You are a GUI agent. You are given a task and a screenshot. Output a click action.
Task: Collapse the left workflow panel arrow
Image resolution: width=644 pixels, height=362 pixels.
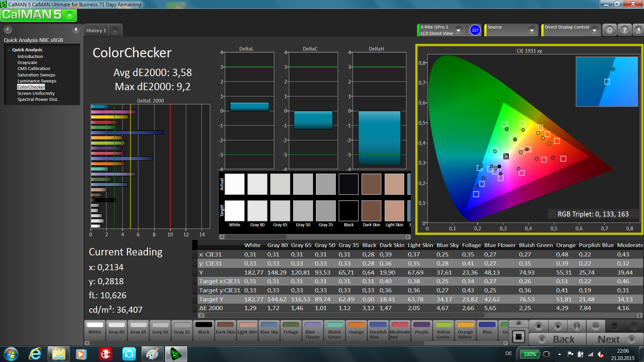click(76, 29)
